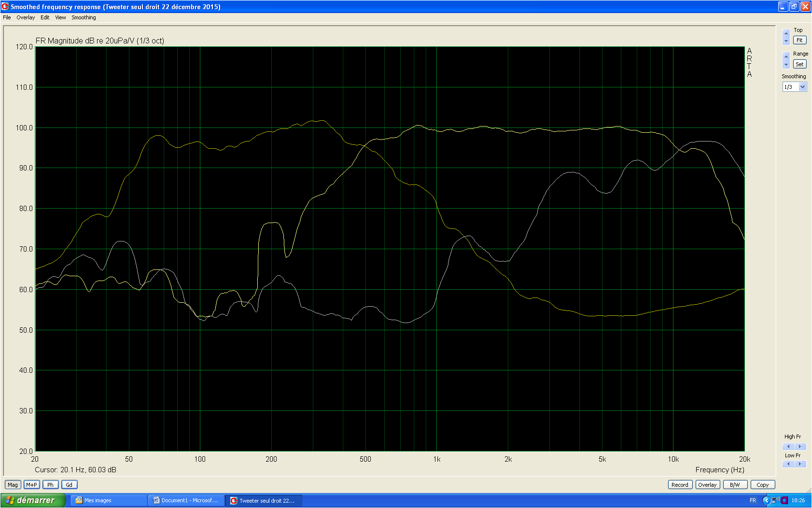The width and height of the screenshot is (812, 508).
Task: Open the Smoothing menu in menu bar
Action: [x=84, y=17]
